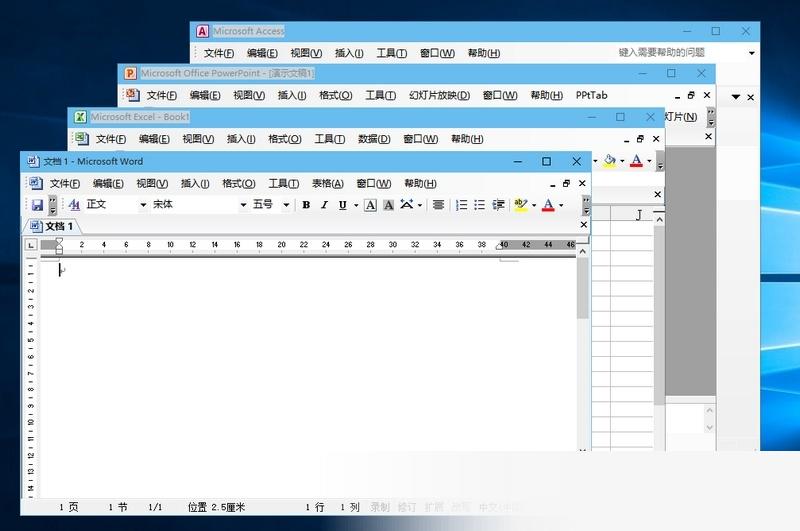Click the font color icon in Excel toolbar
Viewport: 800px width, 531px height.
click(636, 161)
